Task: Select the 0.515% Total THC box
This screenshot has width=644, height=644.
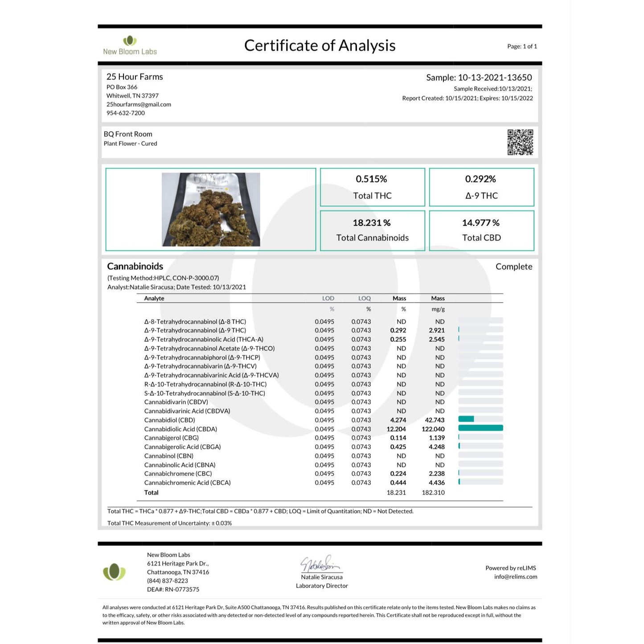Action: (373, 187)
